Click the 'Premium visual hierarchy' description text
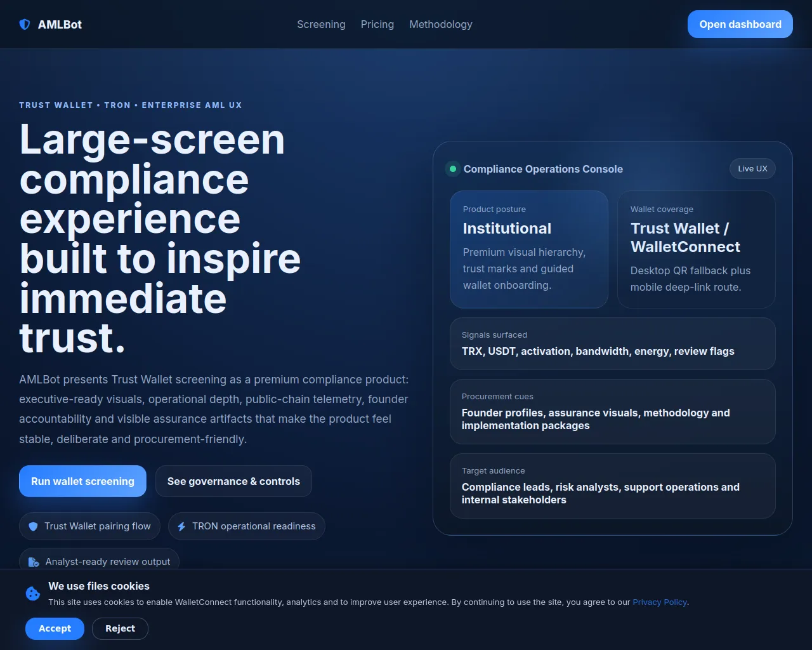 (524, 269)
